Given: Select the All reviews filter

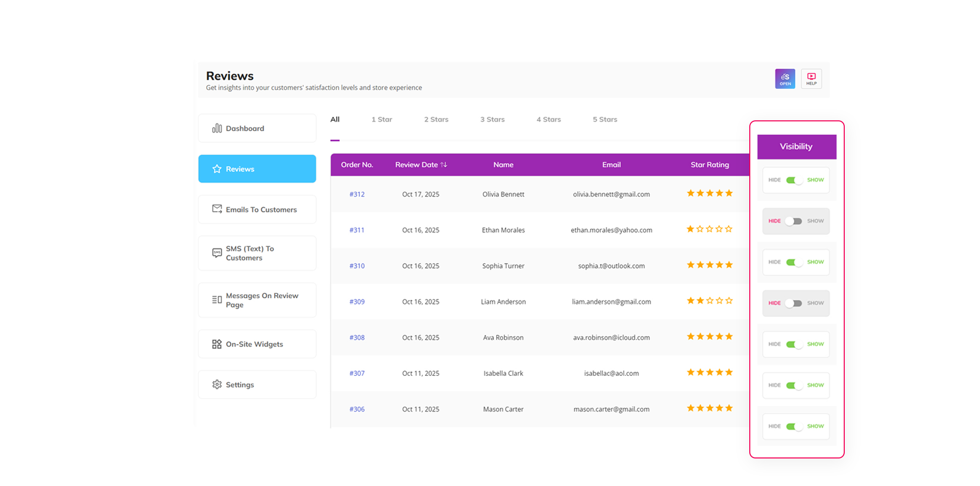Looking at the screenshot, I should 335,119.
